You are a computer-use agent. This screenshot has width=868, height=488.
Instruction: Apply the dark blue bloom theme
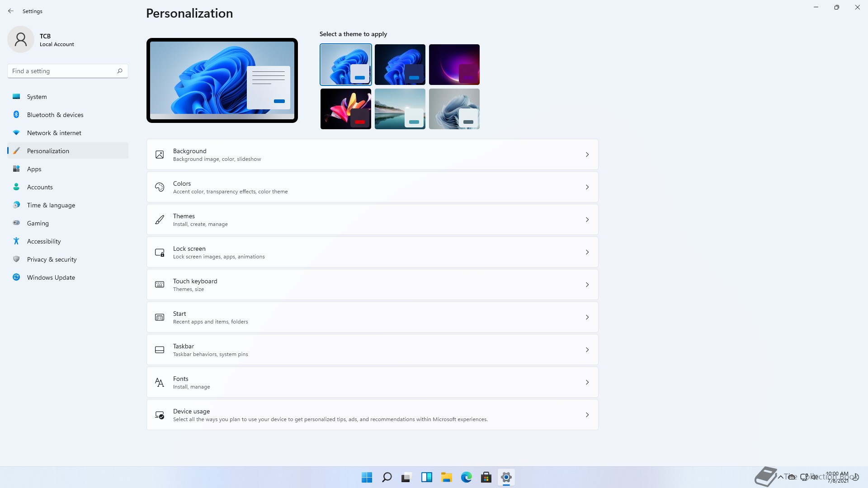point(400,65)
